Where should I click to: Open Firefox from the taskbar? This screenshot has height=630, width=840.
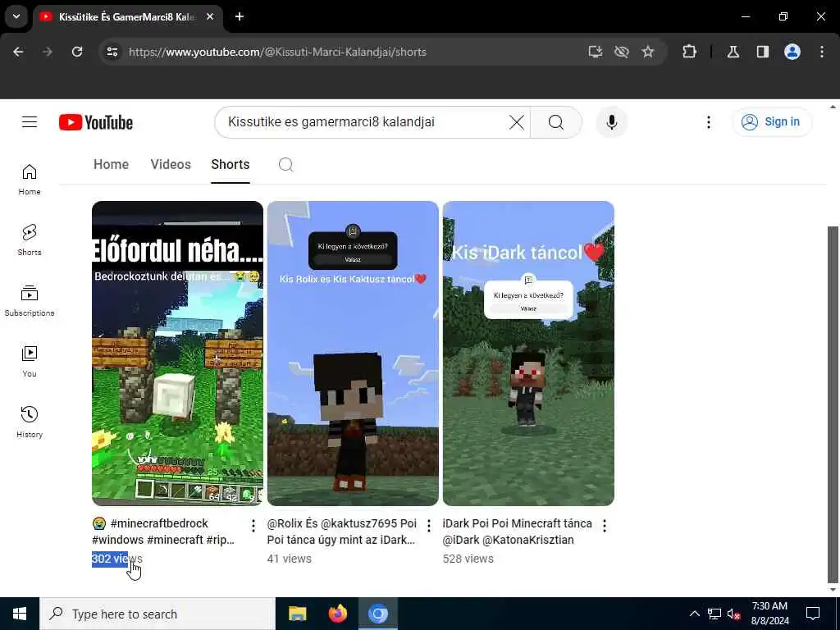pyautogui.click(x=337, y=614)
